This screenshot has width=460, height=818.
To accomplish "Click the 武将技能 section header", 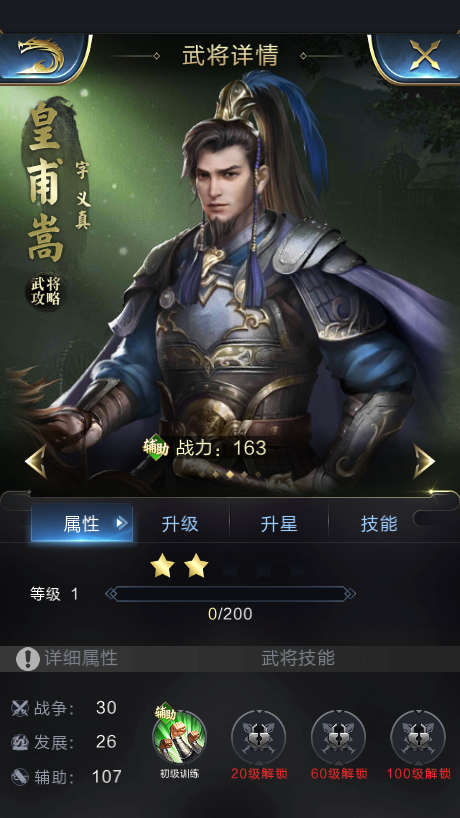I will pyautogui.click(x=297, y=658).
